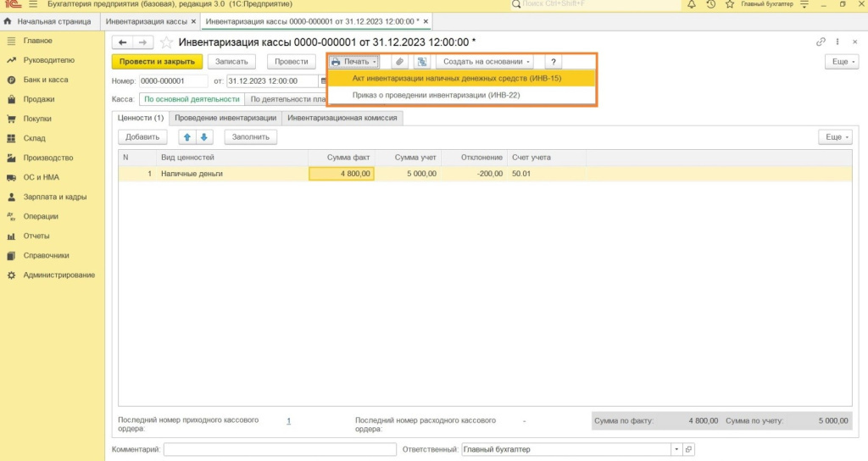Click the Комментарий input field
This screenshot has width=868, height=461.
pos(280,449)
